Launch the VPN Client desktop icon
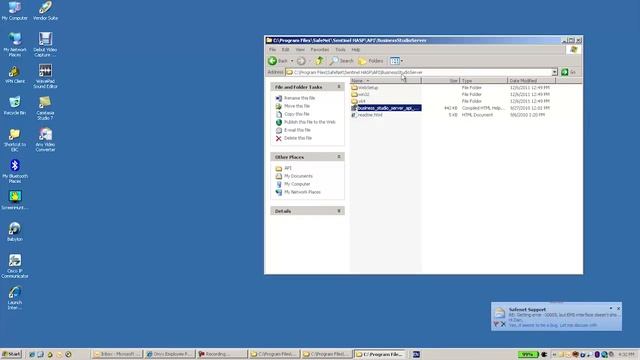 point(15,75)
